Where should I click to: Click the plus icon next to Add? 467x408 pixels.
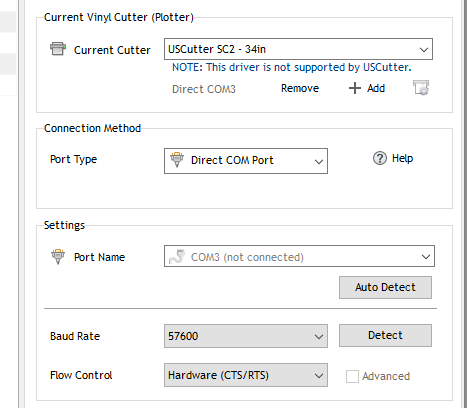(x=355, y=88)
